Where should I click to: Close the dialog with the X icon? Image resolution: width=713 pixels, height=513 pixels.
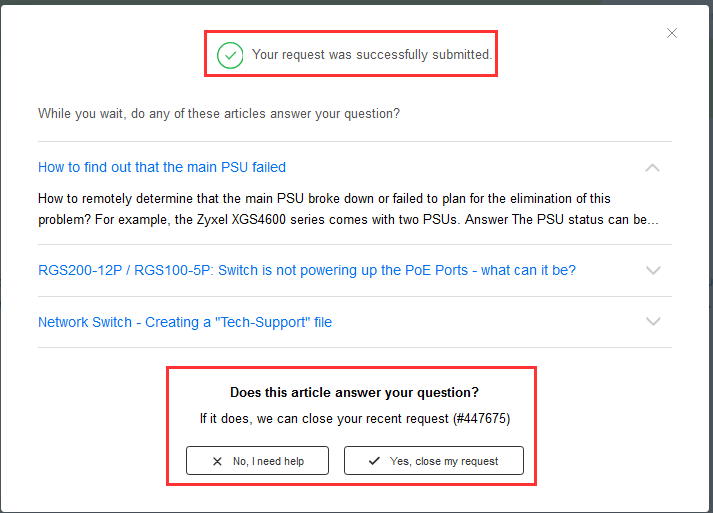(x=672, y=33)
